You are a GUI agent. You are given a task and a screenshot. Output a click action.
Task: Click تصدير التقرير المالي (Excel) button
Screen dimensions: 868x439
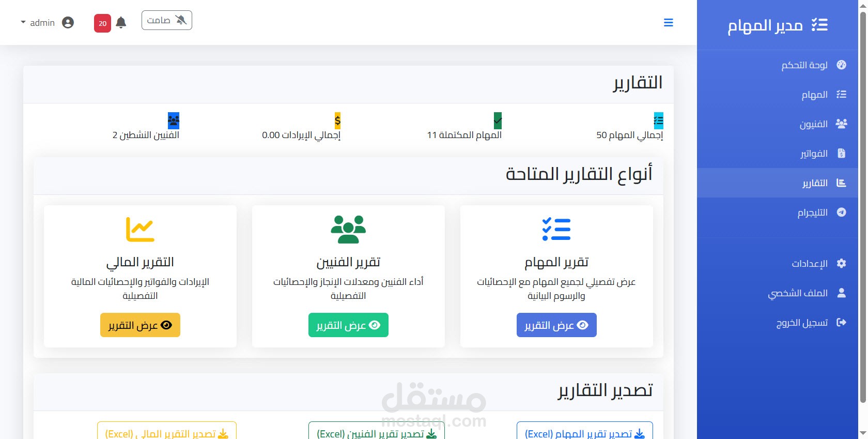pyautogui.click(x=167, y=431)
